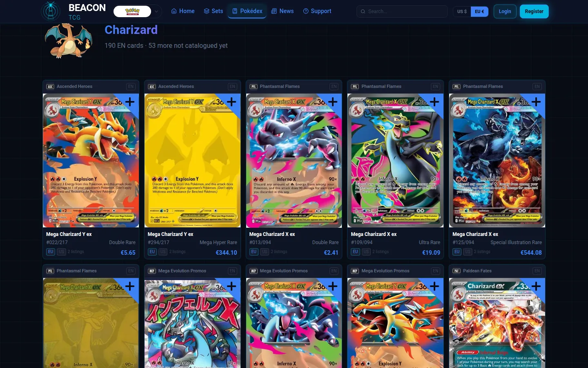This screenshot has height=368, width=588.
Task: Select the Pokédex tab
Action: pos(247,11)
